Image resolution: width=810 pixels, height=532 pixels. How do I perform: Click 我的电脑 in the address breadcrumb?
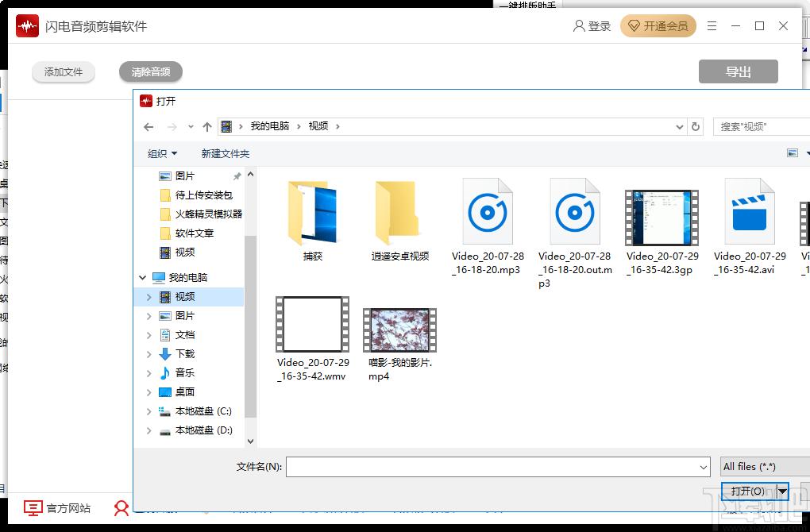coord(270,126)
